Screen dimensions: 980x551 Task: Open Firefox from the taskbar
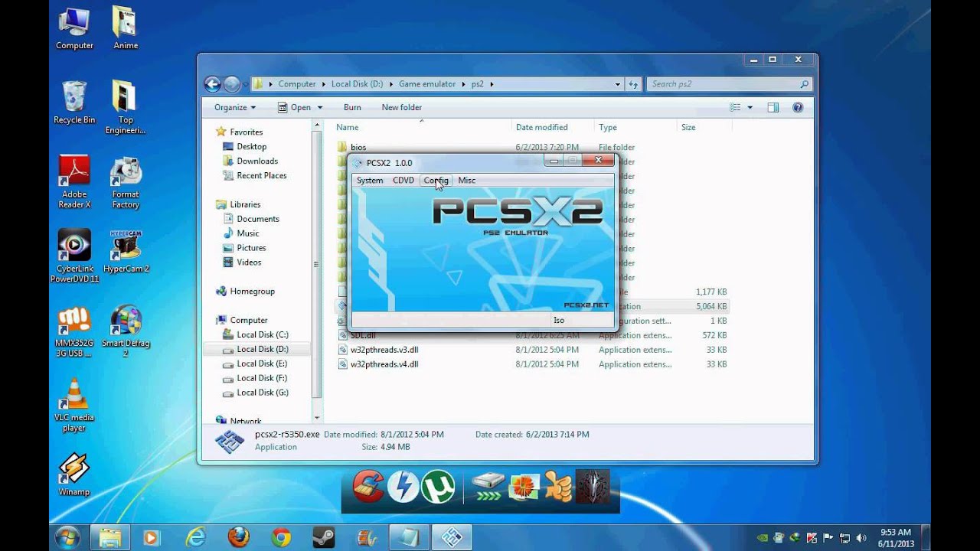click(238, 538)
